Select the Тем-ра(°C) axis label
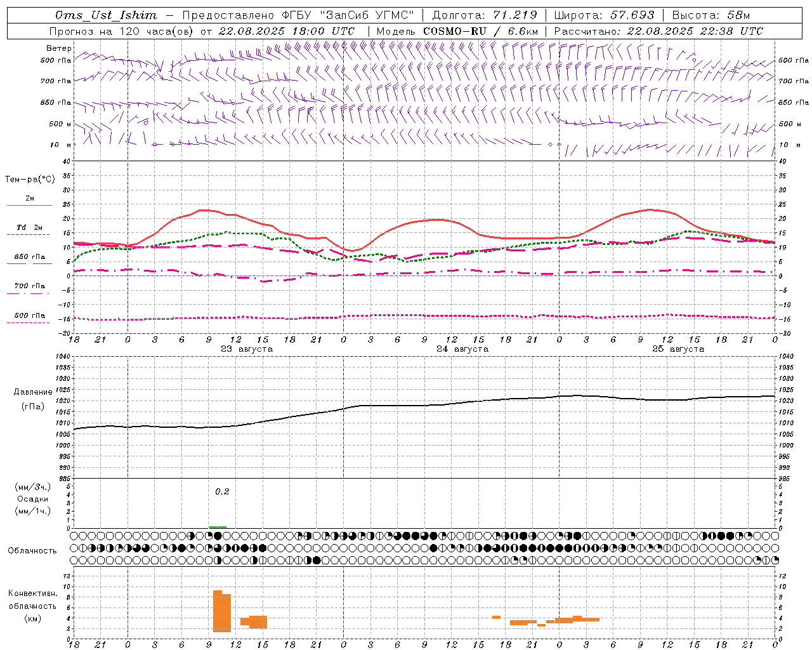 tap(30, 180)
